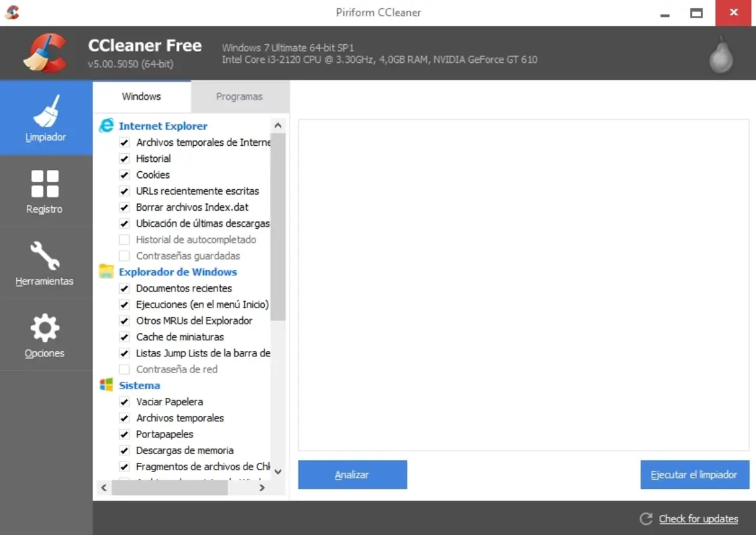Image resolution: width=756 pixels, height=535 pixels.
Task: Enable Historial de autocompletado
Action: [124, 239]
